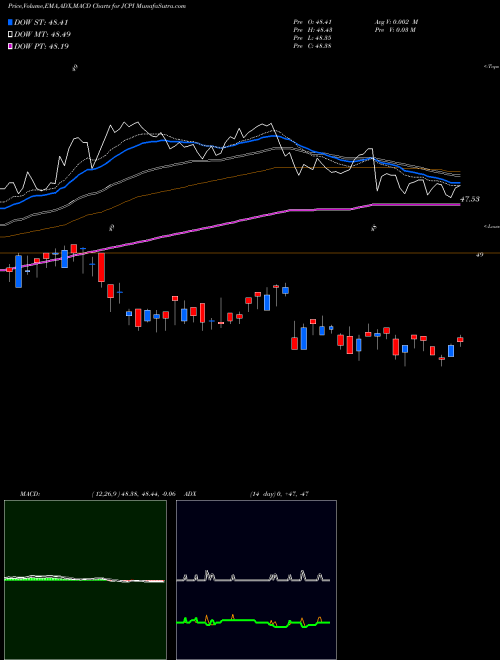Screen dimensions: 500x660
Task: Click the 'Pre O: 48.41' value
Action: tap(313, 22)
